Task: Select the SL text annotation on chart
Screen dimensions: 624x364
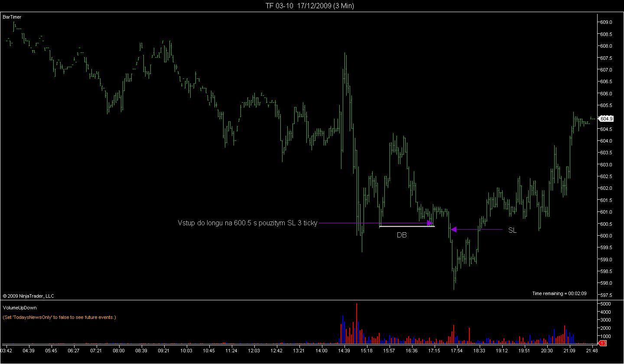Action: 512,231
